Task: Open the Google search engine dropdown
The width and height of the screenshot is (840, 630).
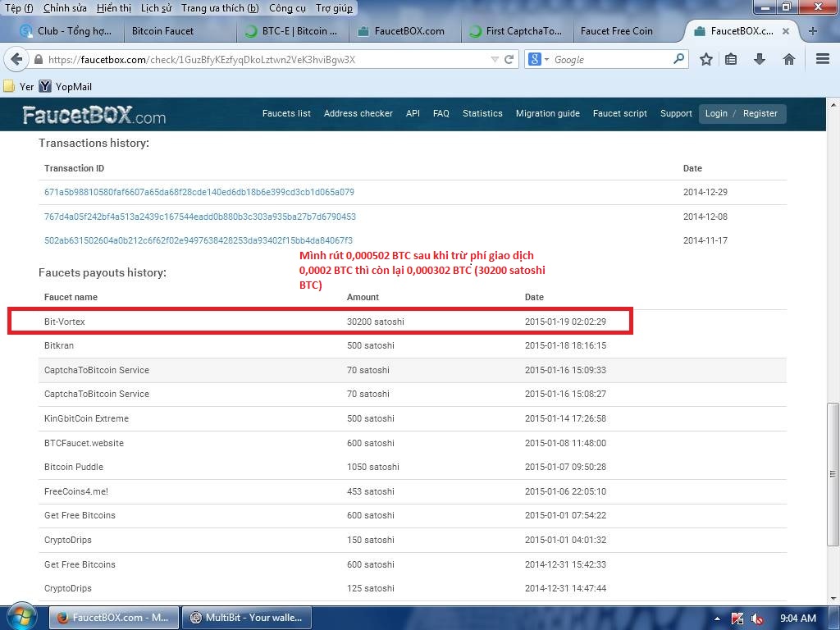Action: [538, 59]
